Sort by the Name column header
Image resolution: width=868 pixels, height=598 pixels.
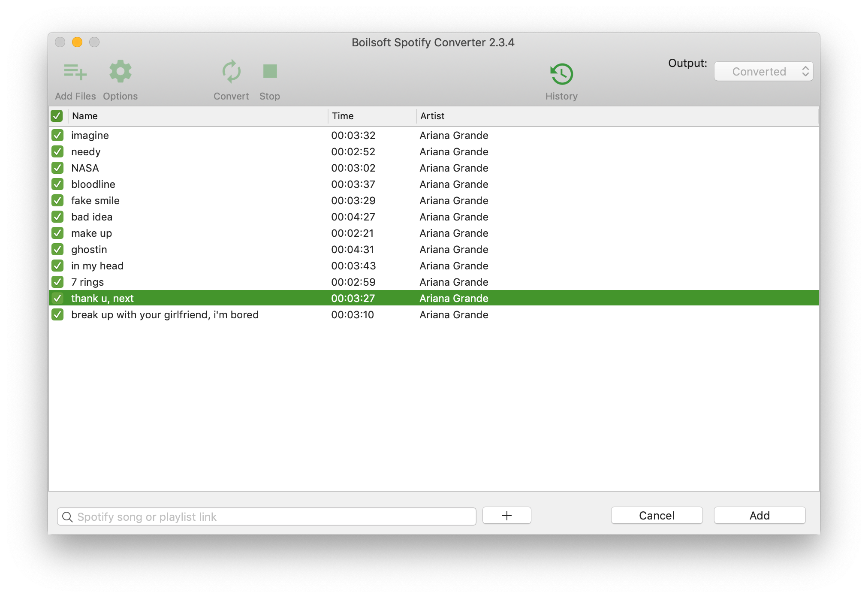pos(198,116)
